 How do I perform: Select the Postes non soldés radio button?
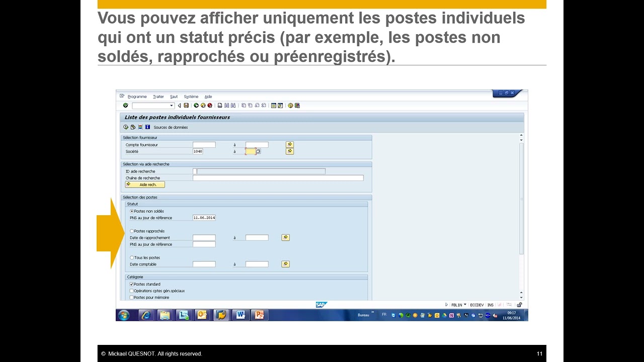[x=132, y=211]
